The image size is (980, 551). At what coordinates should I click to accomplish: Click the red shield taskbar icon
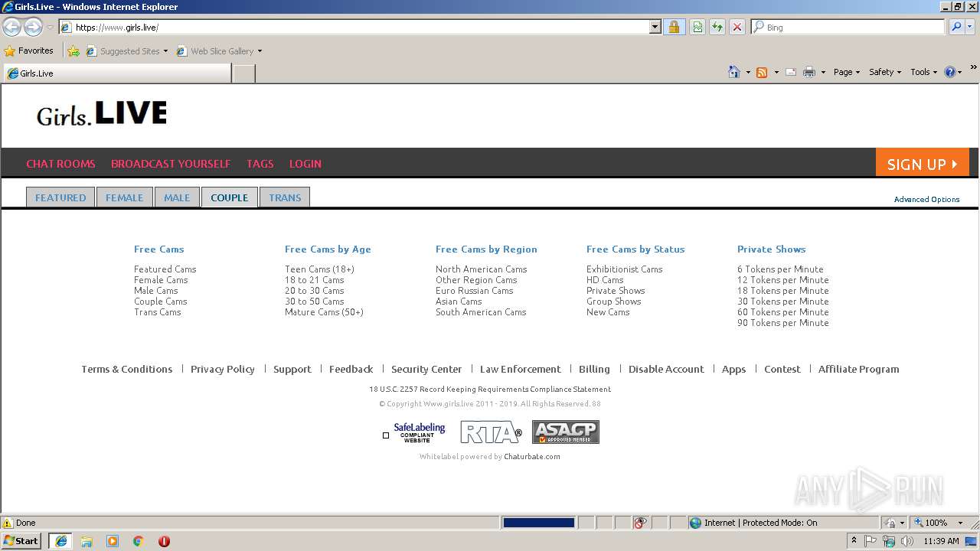tap(164, 541)
